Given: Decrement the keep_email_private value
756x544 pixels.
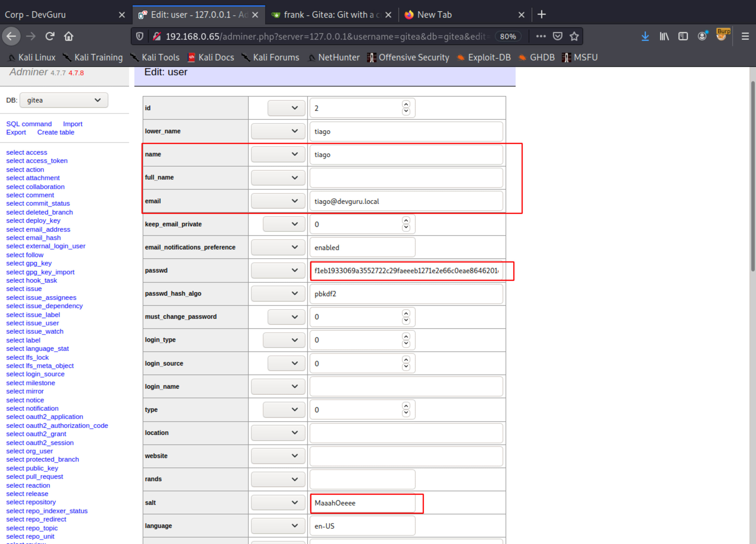Looking at the screenshot, I should pos(406,228).
